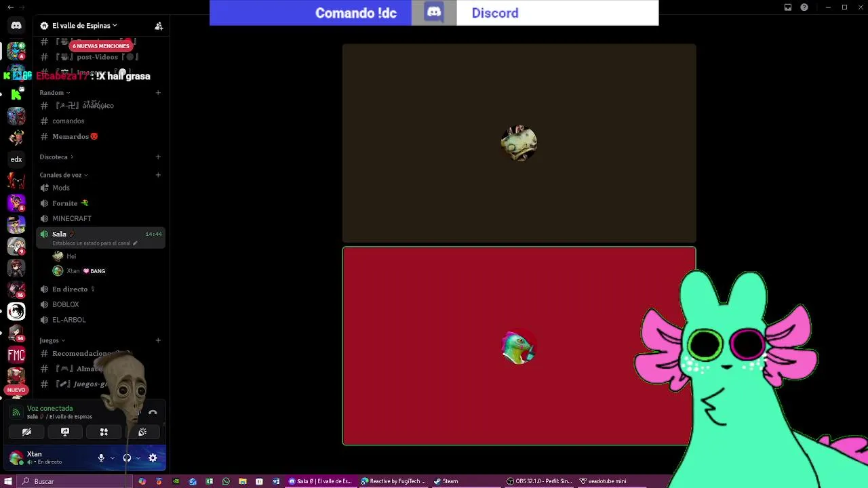Expand the Discoteca category

point(56,157)
